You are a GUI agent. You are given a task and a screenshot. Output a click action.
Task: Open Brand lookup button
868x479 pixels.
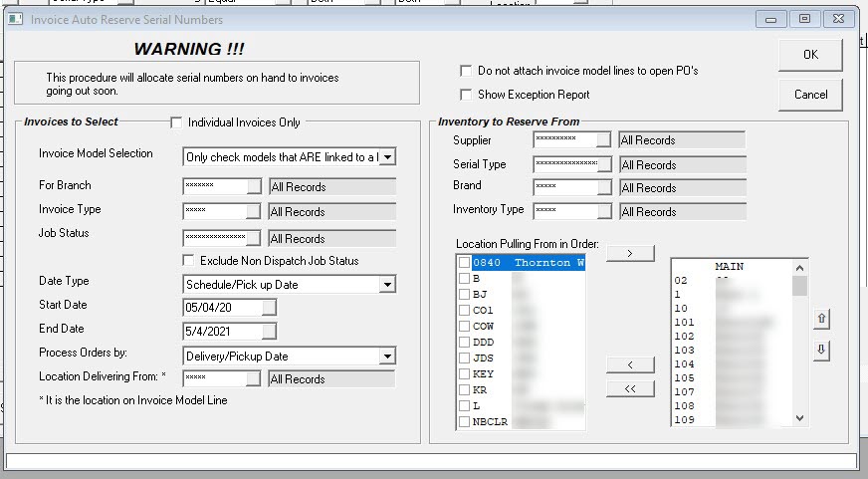(604, 188)
